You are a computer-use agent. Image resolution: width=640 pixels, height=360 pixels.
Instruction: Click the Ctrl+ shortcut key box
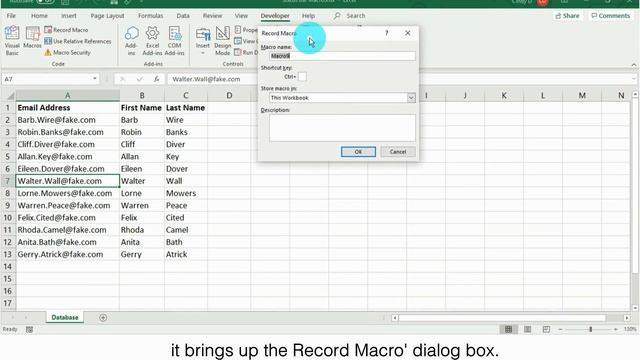tap(302, 76)
